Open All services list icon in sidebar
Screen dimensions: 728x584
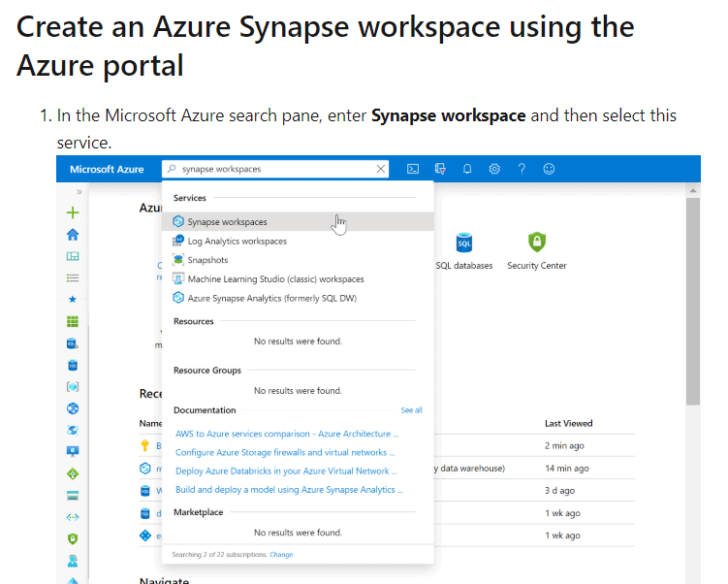point(73,277)
